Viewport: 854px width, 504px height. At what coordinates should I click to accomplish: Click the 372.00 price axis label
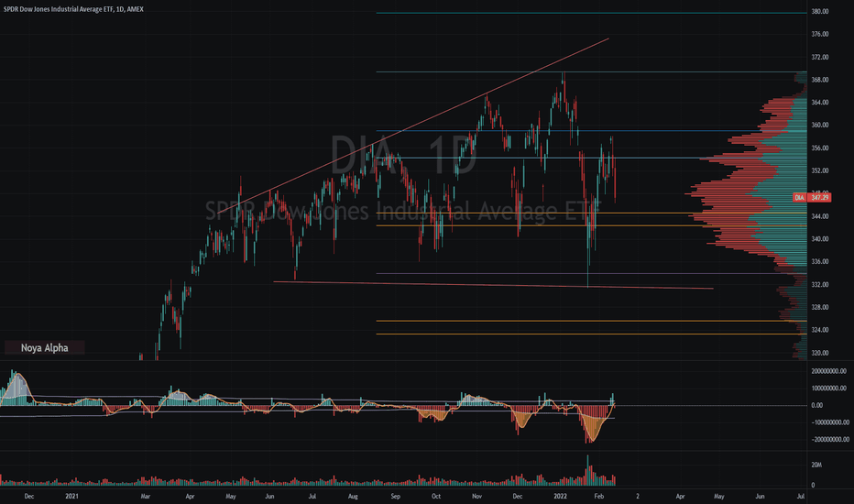[x=820, y=57]
